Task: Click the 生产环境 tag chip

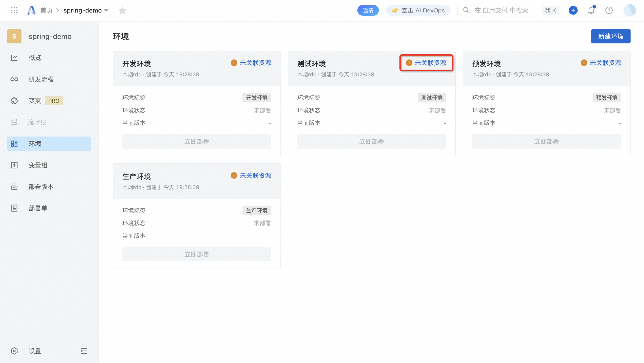Action: (257, 211)
